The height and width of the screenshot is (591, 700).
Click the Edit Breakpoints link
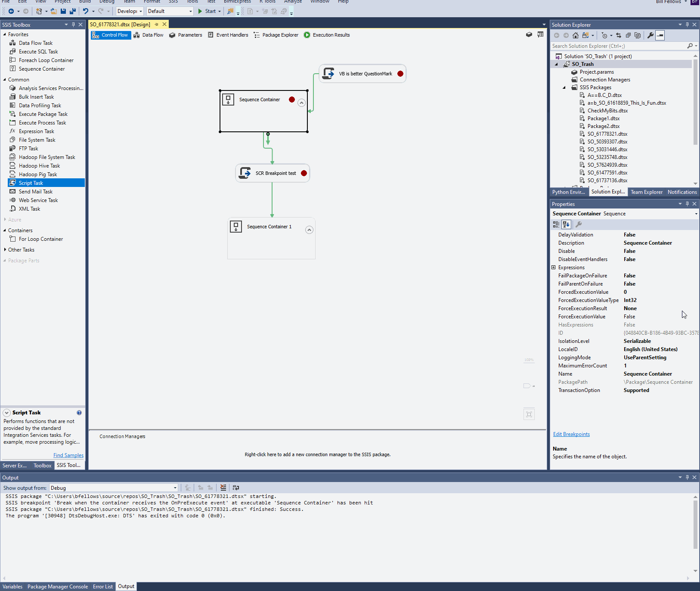coord(571,434)
